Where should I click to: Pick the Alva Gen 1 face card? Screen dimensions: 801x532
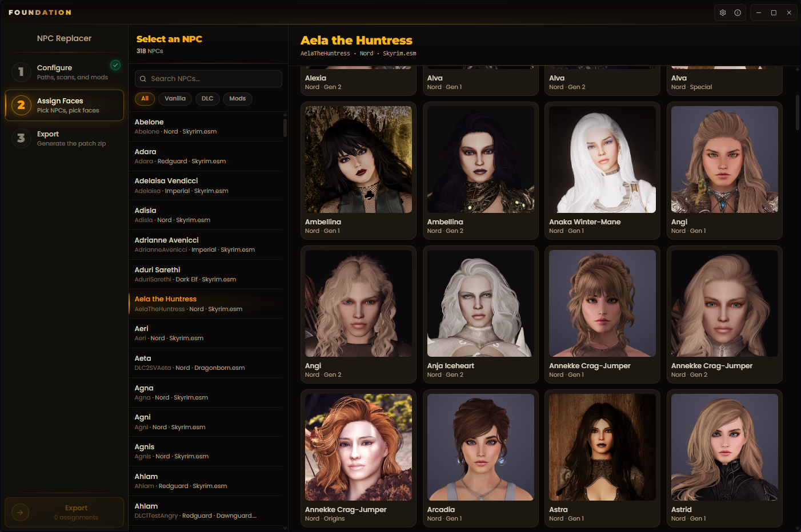pos(480,81)
